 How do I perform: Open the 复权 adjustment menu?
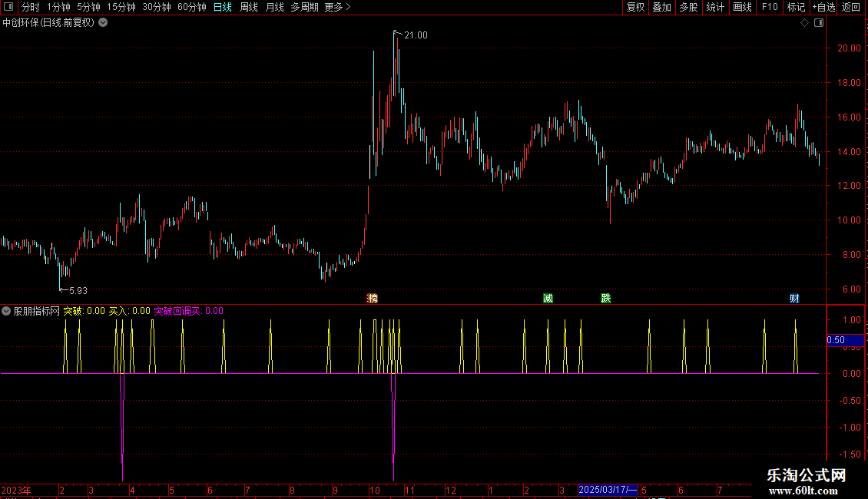[635, 7]
